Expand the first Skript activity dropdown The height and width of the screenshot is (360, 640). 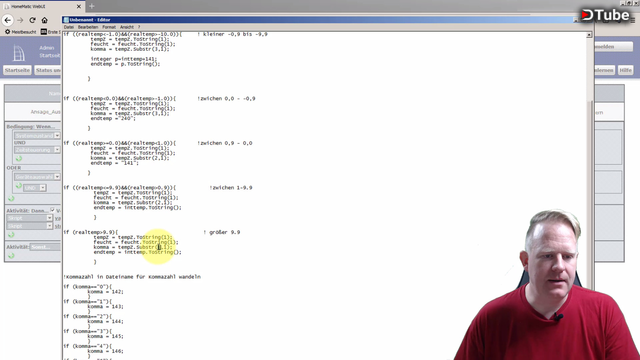(49, 218)
